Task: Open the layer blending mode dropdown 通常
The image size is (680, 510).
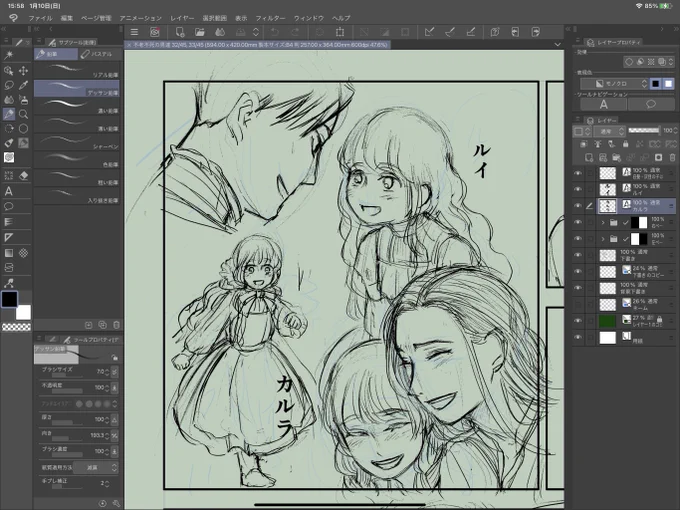Action: pyautogui.click(x=609, y=131)
